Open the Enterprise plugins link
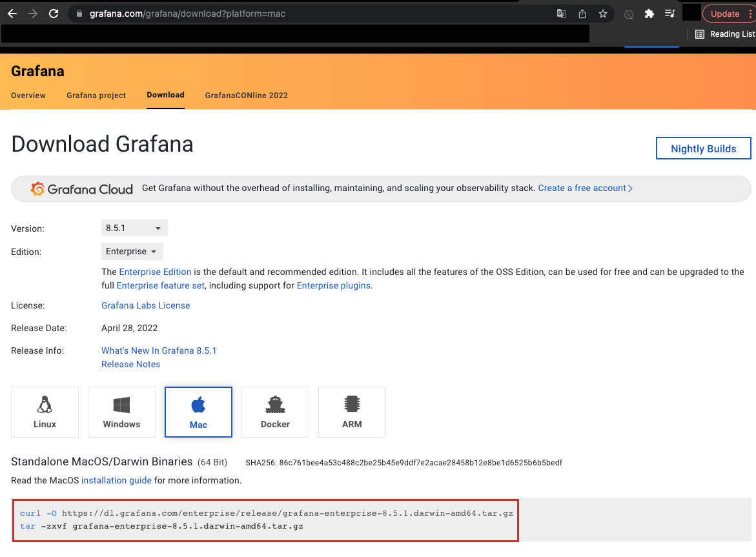The image size is (756, 557). pyautogui.click(x=334, y=285)
